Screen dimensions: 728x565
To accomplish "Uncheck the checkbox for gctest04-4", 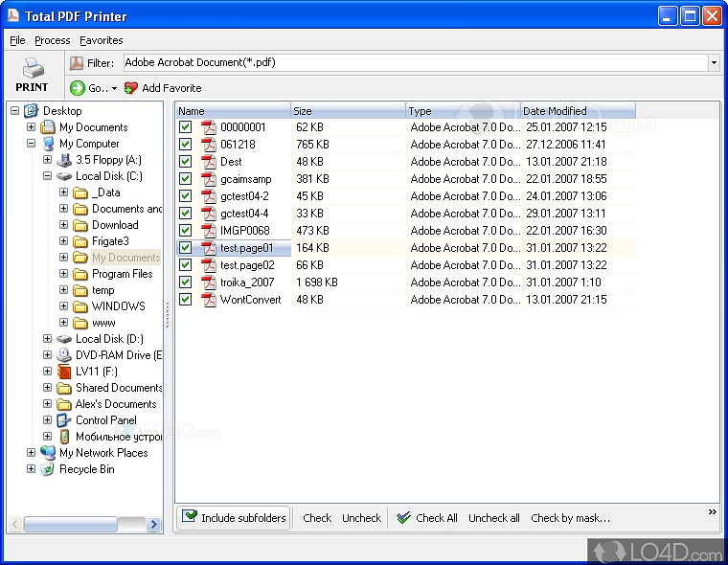I will [x=185, y=214].
